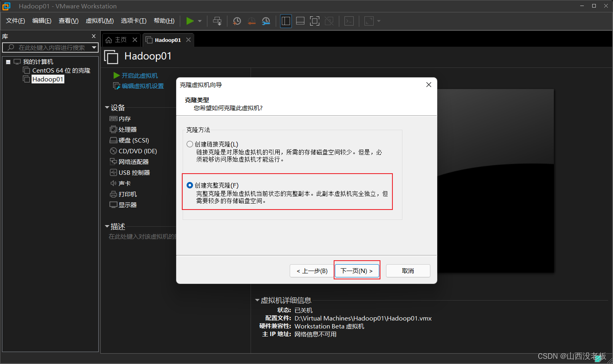
Task: Click the 下一页(N) button
Action: click(356, 271)
